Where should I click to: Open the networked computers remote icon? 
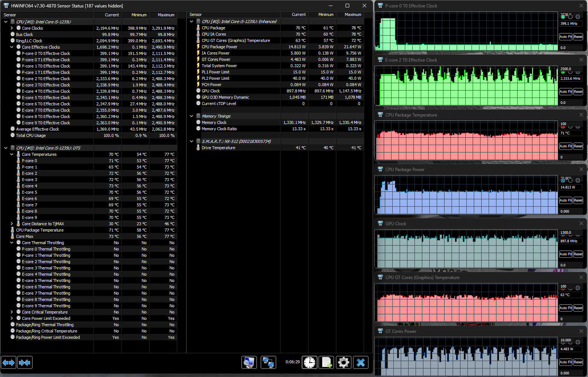(268, 363)
